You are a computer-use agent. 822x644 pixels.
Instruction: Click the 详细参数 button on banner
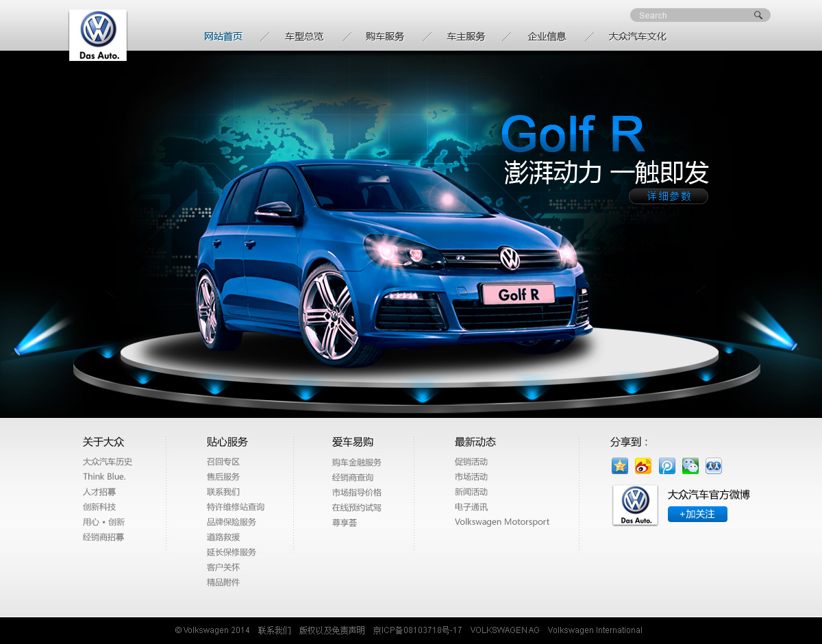tap(669, 197)
